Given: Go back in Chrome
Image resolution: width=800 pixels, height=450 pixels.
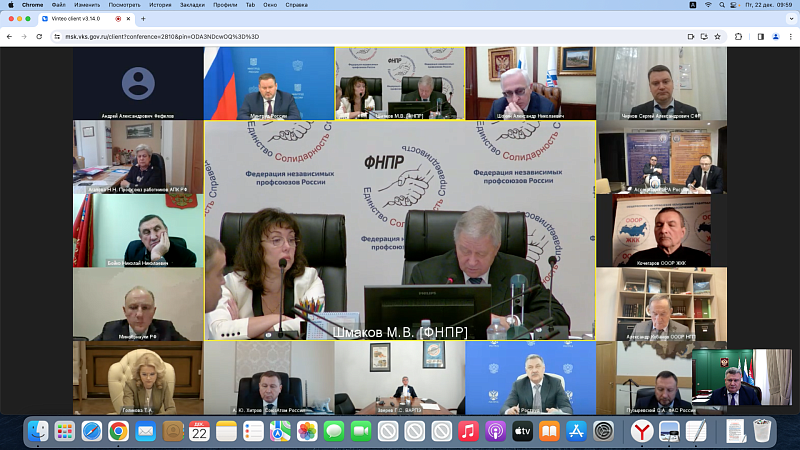Looking at the screenshot, I should click(x=9, y=37).
